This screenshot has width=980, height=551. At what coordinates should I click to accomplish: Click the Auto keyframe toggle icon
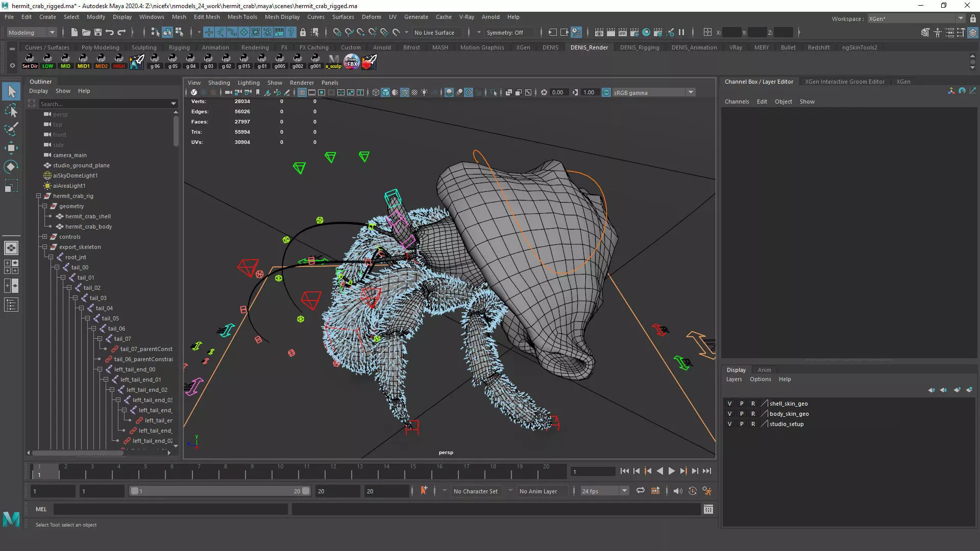coord(693,491)
